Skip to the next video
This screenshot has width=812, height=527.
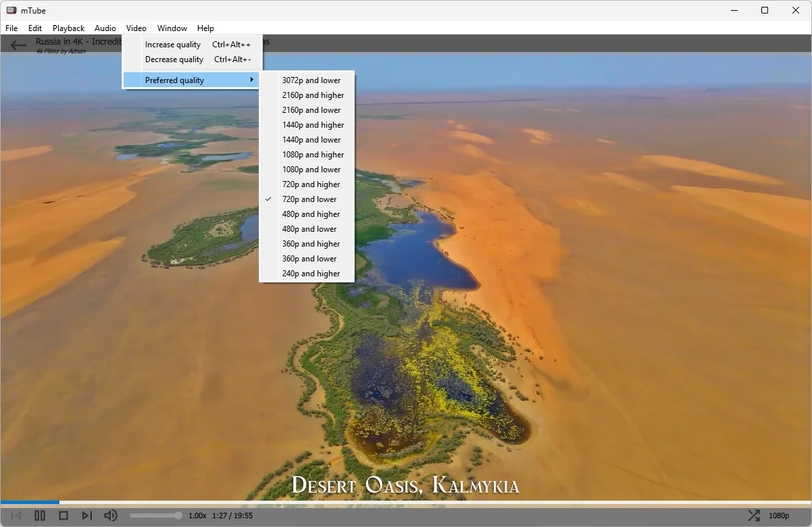(86, 516)
